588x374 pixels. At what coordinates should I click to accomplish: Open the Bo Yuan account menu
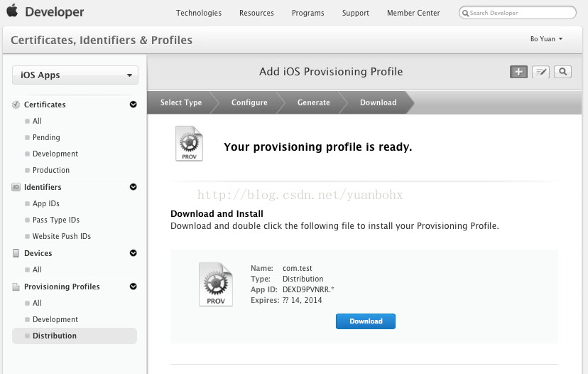coord(546,39)
